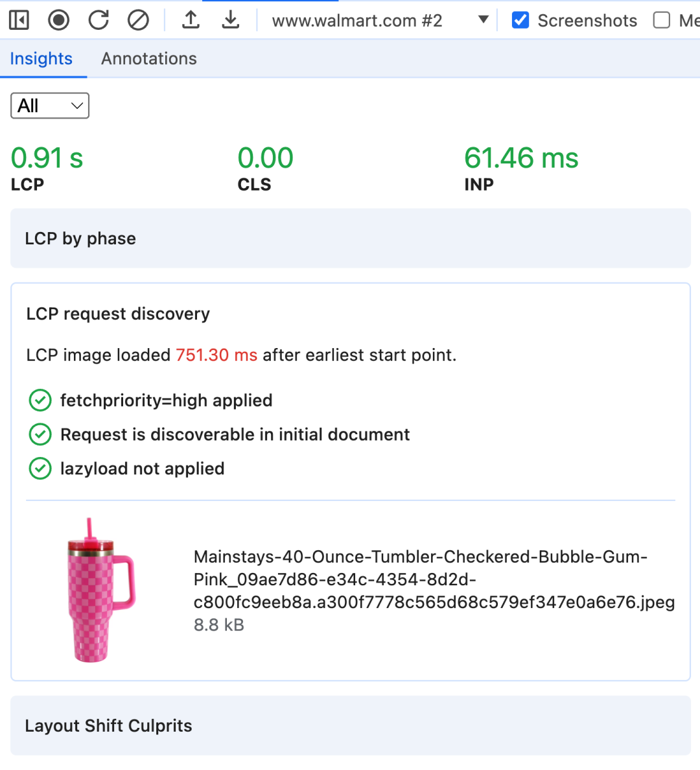
Task: Open the Mainstays tumbler jpeg file link
Action: point(434,579)
